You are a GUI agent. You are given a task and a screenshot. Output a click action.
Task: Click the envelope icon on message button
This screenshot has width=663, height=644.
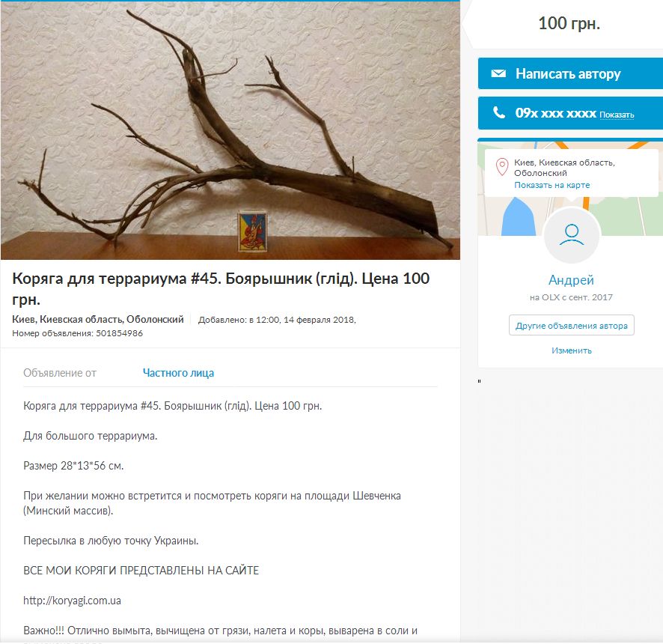498,73
